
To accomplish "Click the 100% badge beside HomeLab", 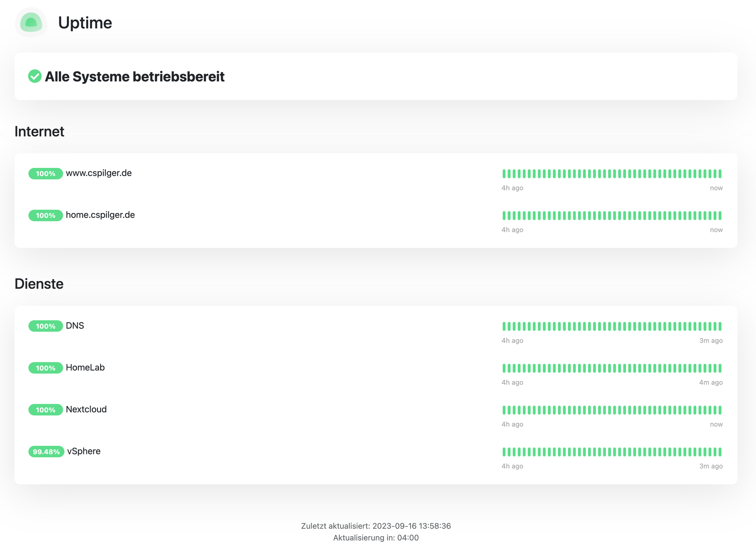I will pyautogui.click(x=45, y=368).
